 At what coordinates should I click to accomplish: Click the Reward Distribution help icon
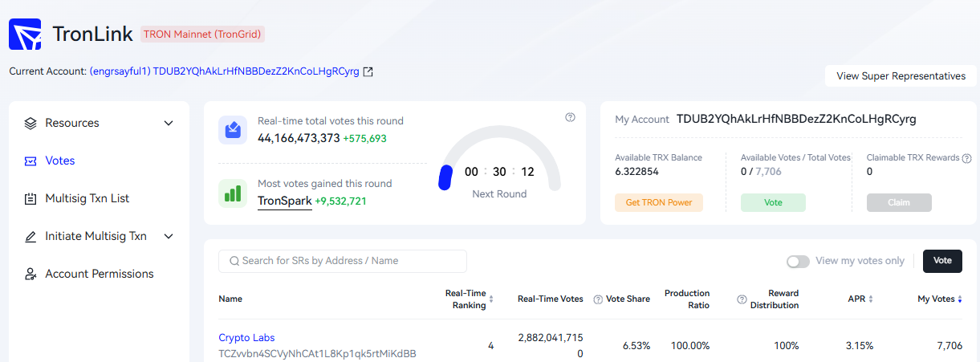pyautogui.click(x=742, y=299)
